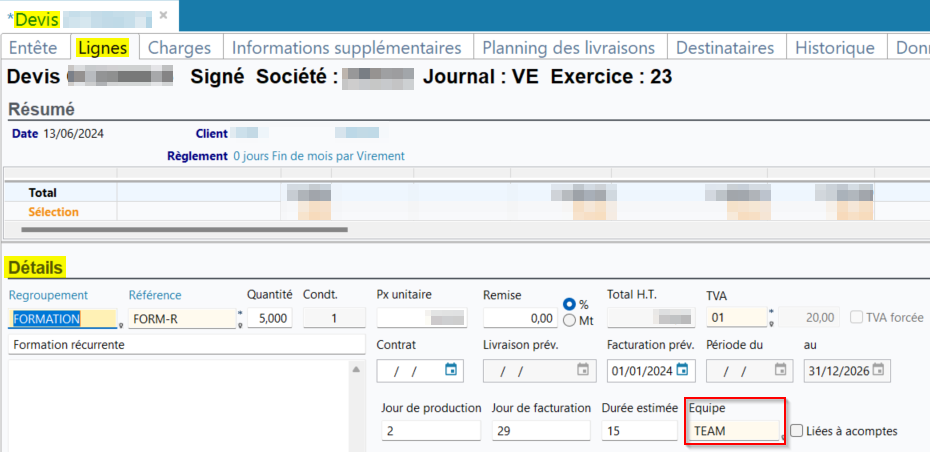Image resolution: width=930 pixels, height=452 pixels.
Task: Toggle the TVA forcée checkbox
Action: (857, 318)
